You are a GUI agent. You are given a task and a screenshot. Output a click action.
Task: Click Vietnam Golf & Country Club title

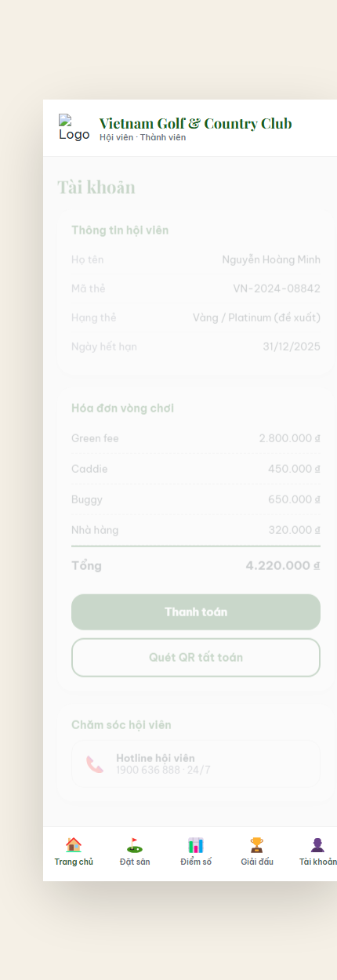pos(196,123)
